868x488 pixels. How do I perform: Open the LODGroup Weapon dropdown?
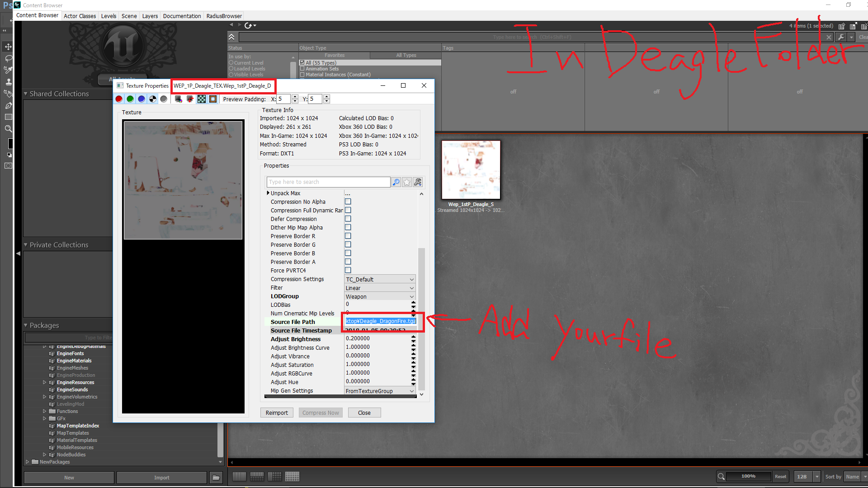coord(380,296)
